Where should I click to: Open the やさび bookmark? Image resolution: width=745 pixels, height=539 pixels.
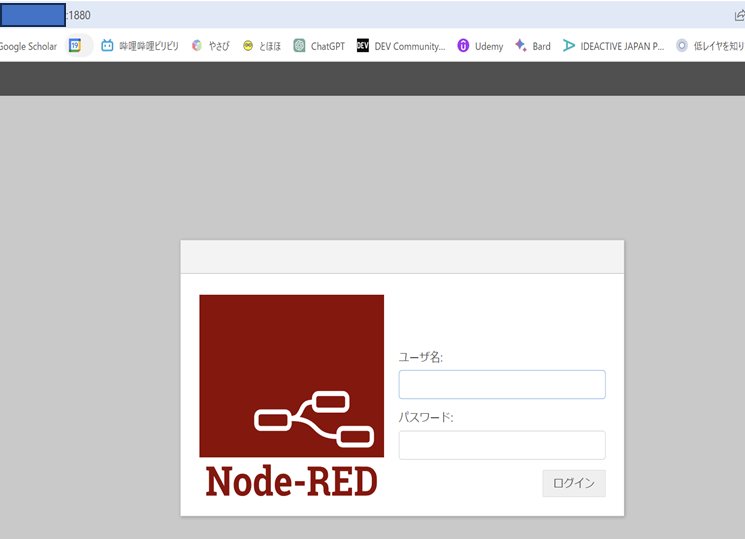click(x=210, y=46)
